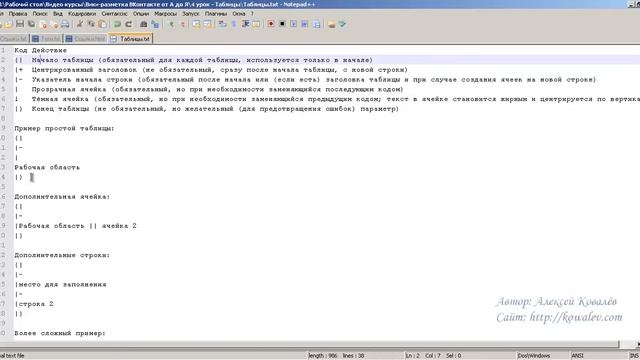The width and height of the screenshot is (640, 360).
Task: Click the lines : 38 status entry
Action: pos(353,356)
